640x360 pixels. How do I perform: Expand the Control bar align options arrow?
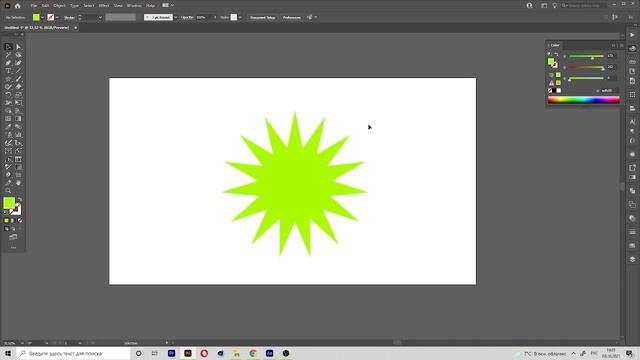click(316, 17)
